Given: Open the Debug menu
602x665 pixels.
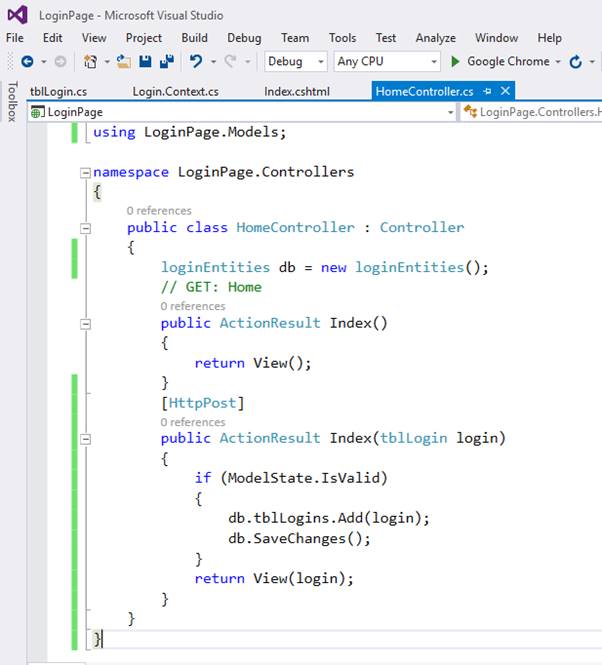Looking at the screenshot, I should [244, 38].
